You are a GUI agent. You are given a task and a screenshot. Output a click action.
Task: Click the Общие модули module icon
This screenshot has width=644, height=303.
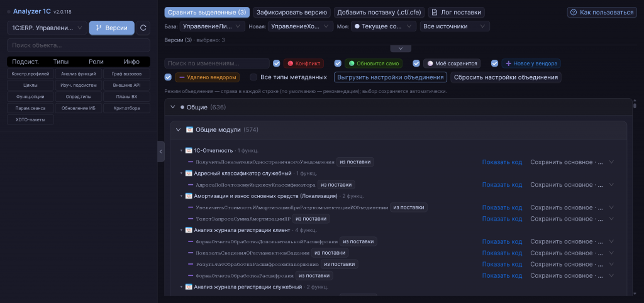[189, 129]
